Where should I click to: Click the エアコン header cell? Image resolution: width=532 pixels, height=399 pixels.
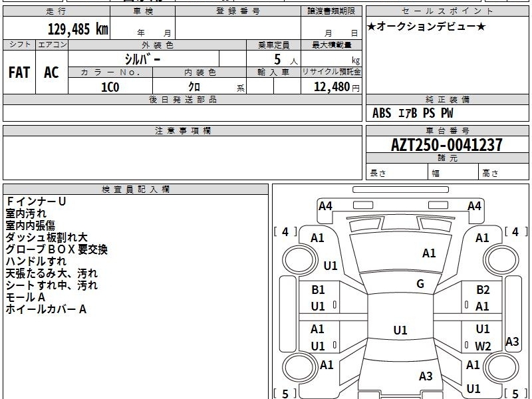[52, 45]
